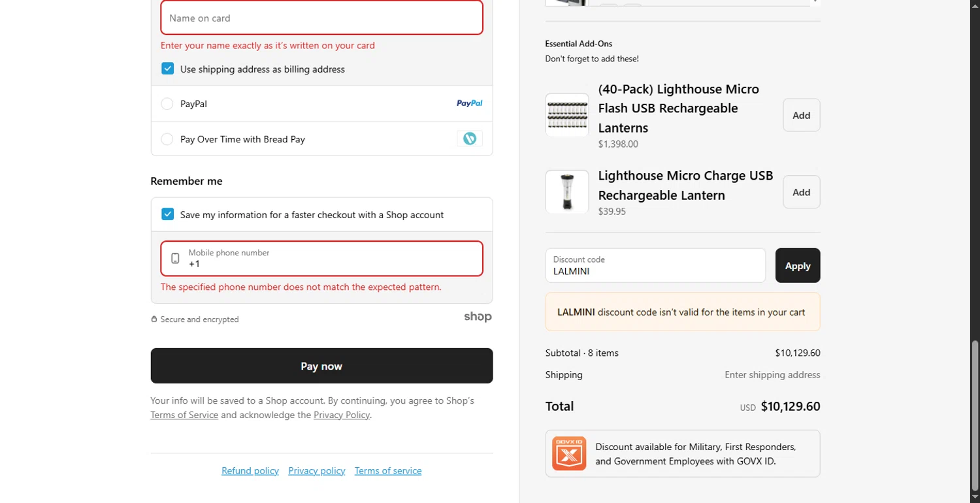Uncheck Use shipping address as billing address
The width and height of the screenshot is (980, 503).
coord(168,69)
